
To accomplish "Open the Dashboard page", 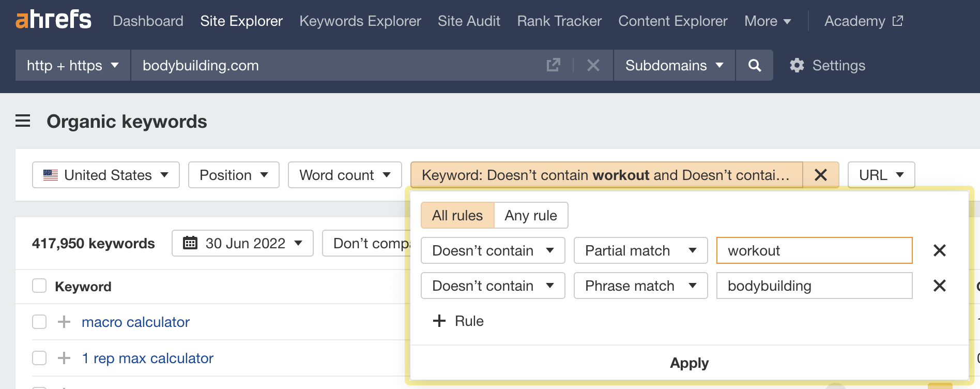I will pos(148,21).
